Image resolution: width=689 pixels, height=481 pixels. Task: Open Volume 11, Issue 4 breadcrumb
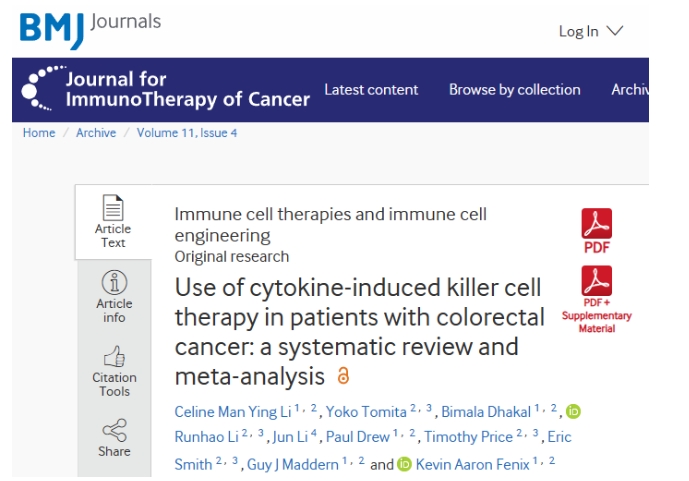[x=187, y=133]
